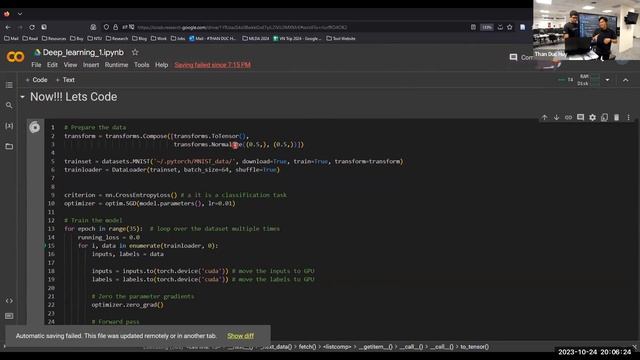
Task: Open the Help menu
Action: coord(161,65)
